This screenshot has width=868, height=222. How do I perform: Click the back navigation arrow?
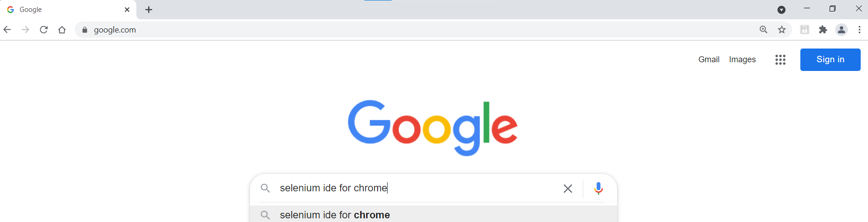(x=7, y=30)
